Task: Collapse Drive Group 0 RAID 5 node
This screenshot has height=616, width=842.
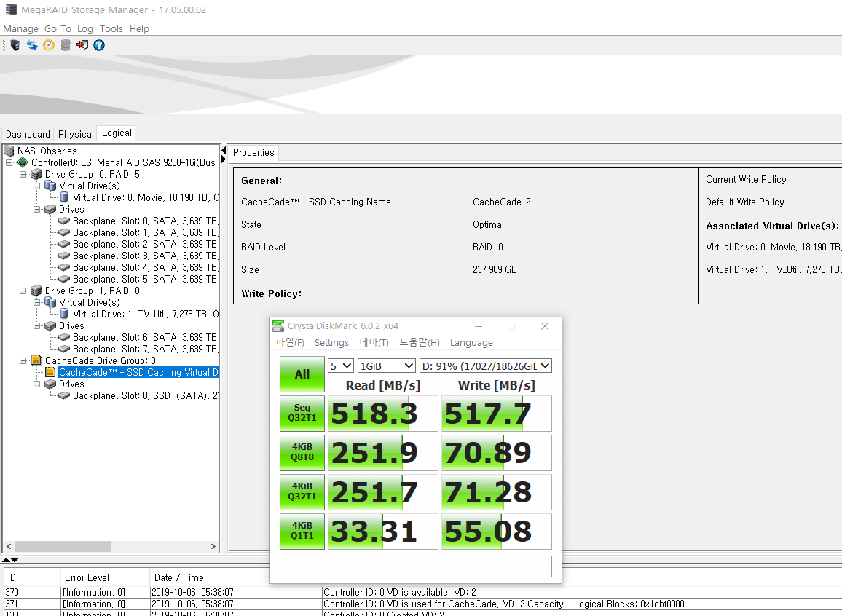Action: pyautogui.click(x=23, y=175)
